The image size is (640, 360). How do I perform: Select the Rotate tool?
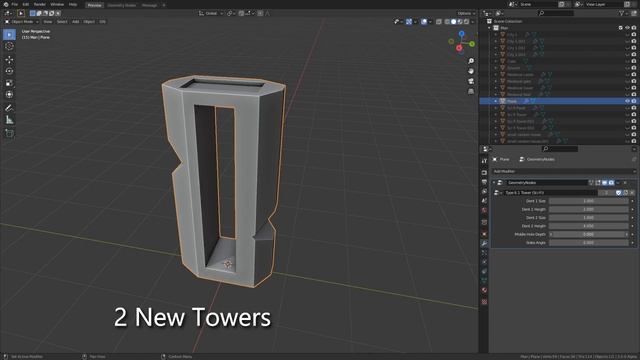click(9, 71)
